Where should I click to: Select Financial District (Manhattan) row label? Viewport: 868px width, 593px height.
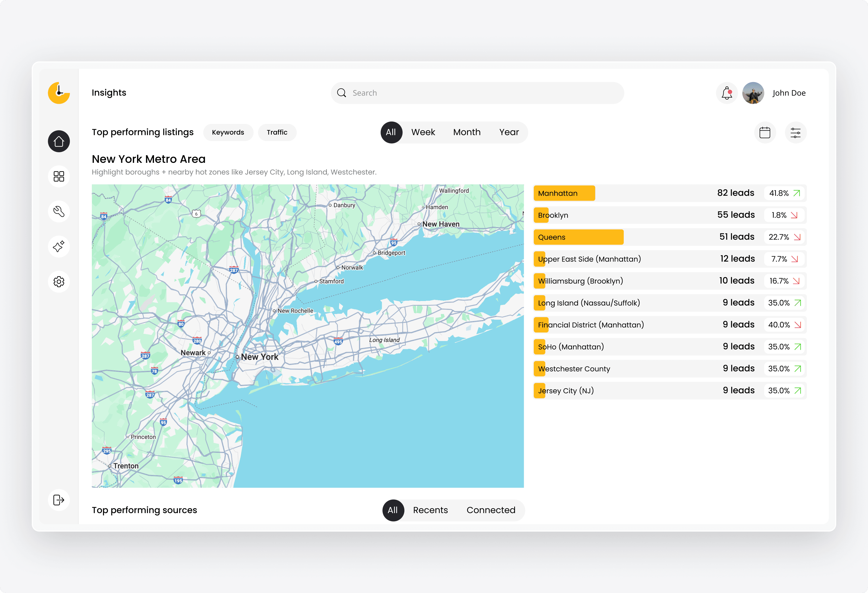click(x=591, y=325)
